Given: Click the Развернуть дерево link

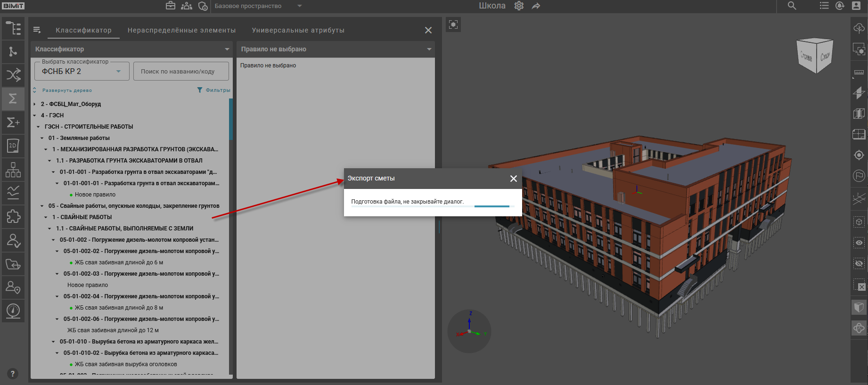Looking at the screenshot, I should coord(67,90).
